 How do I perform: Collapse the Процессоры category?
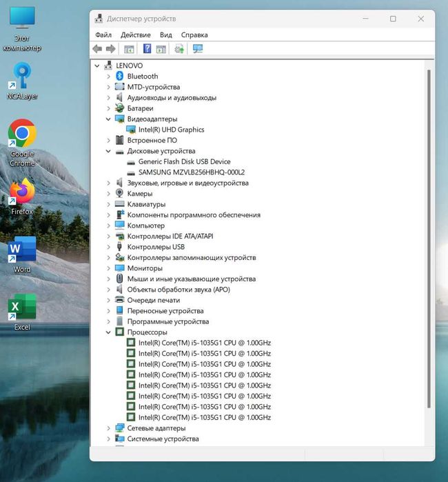(x=108, y=332)
